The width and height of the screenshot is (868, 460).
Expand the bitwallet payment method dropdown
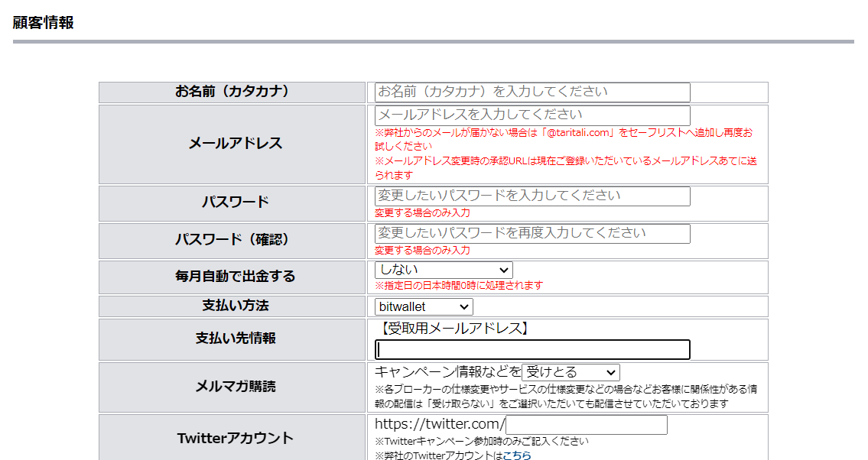423,306
